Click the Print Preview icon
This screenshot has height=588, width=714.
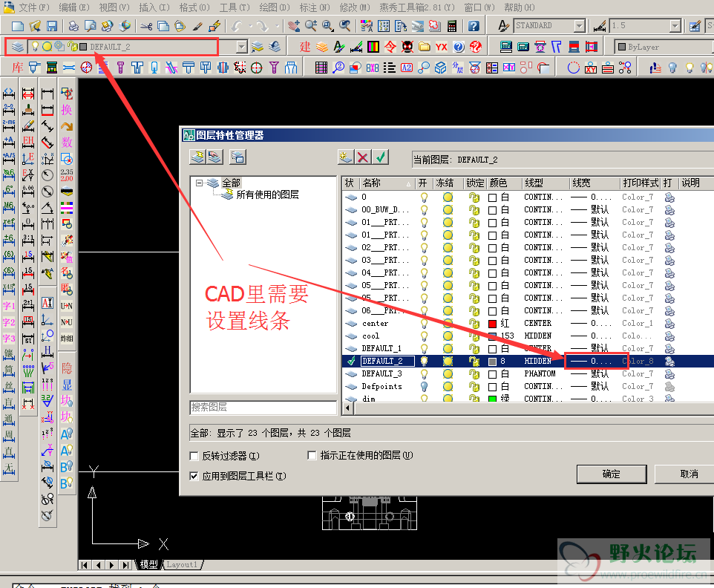pyautogui.click(x=90, y=26)
